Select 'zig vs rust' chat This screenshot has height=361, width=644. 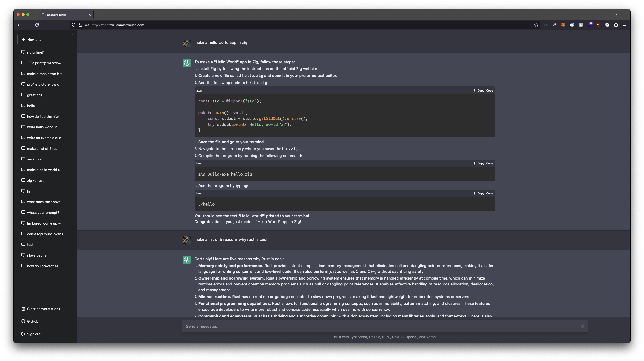point(45,181)
